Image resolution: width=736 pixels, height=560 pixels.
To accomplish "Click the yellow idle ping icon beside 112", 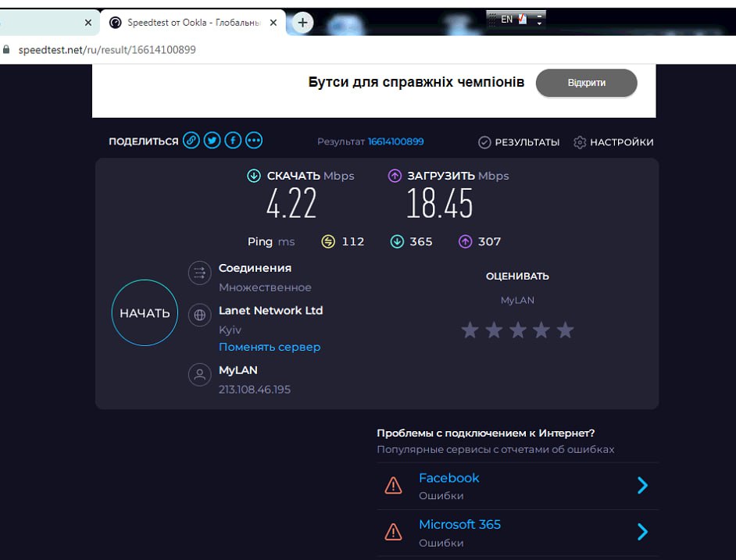I will 328,242.
